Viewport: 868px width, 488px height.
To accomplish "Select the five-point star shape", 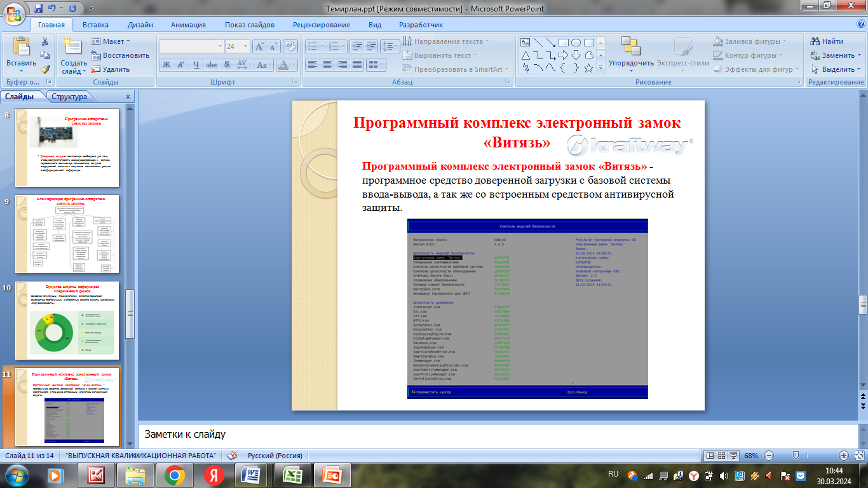I will (588, 68).
